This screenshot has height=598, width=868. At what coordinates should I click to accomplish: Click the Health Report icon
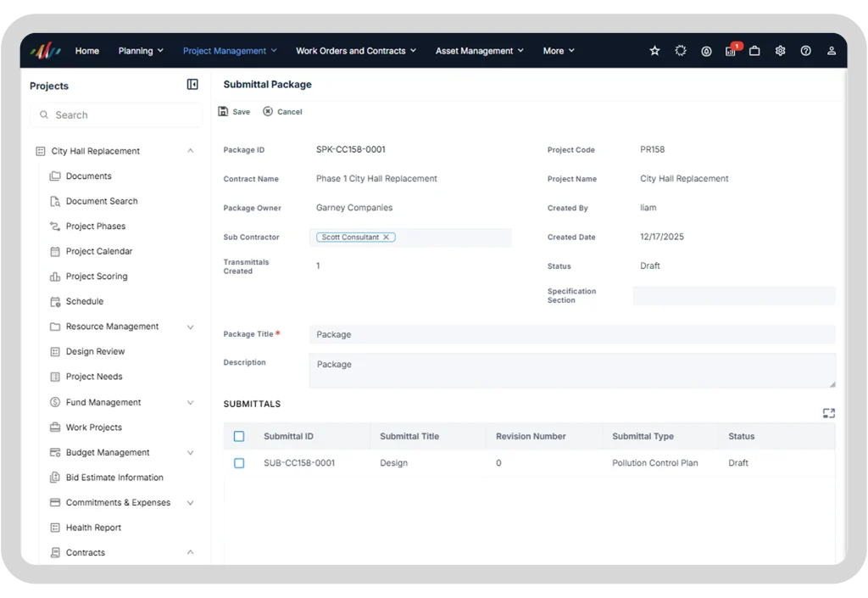[55, 528]
